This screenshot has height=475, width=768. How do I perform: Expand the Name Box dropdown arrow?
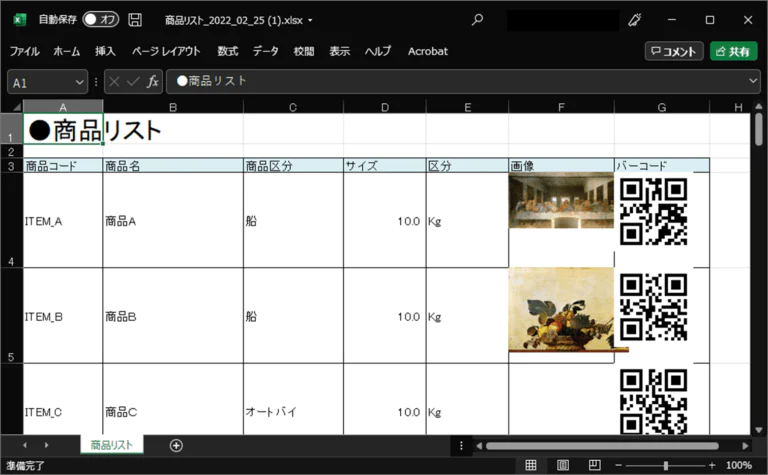(79, 82)
